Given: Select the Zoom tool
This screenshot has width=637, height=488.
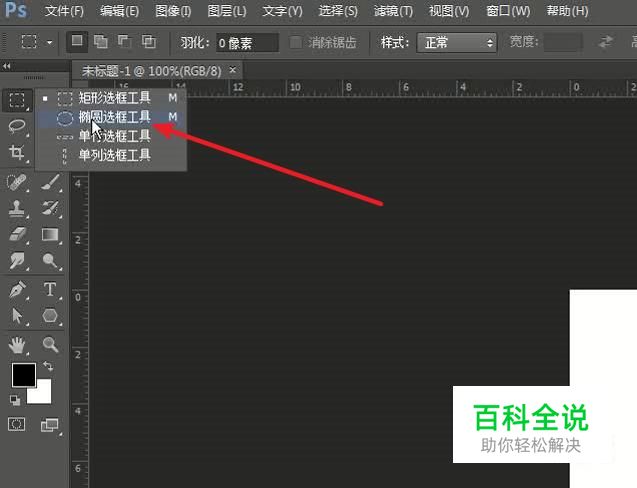Looking at the screenshot, I should coord(50,345).
